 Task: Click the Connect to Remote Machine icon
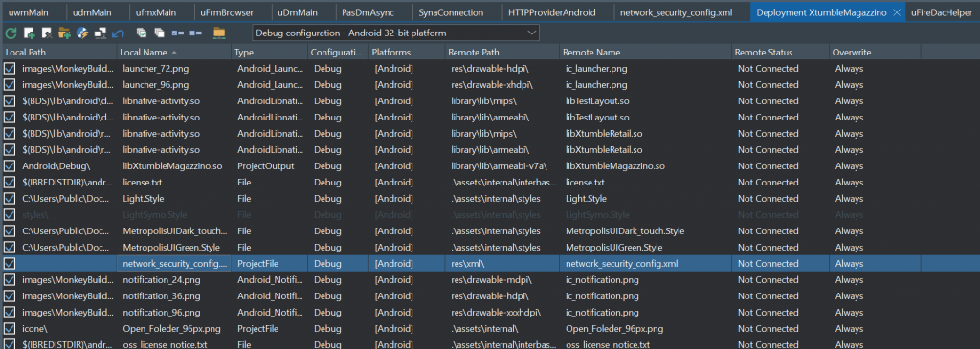click(100, 33)
